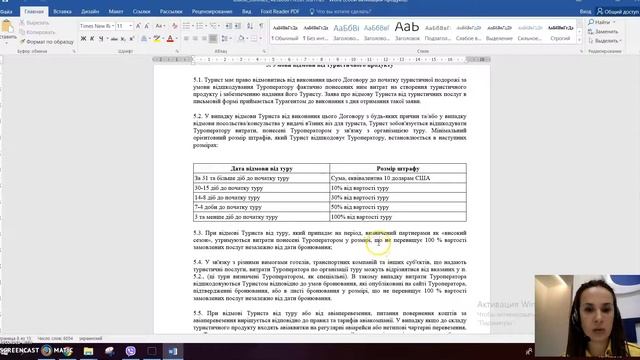The image size is (640, 360).
Task: Toggle strikethrough formatting
Action: (x=114, y=39)
